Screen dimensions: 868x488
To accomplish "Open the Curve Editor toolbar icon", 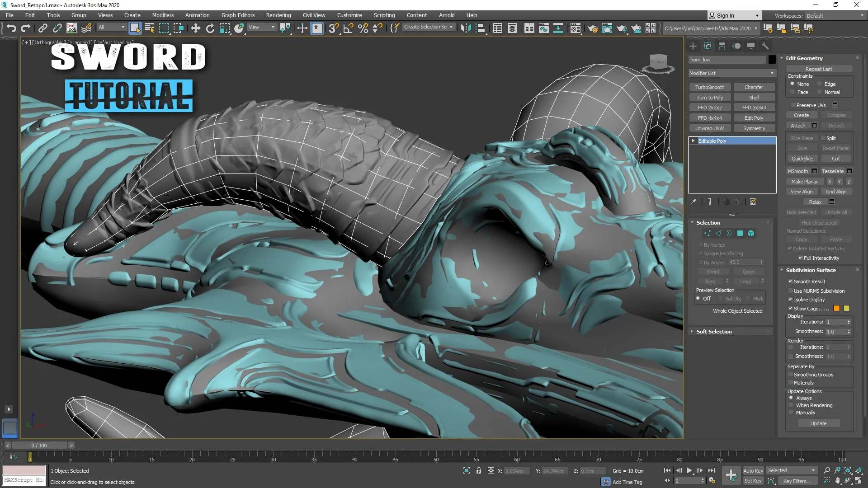I will coord(544,28).
